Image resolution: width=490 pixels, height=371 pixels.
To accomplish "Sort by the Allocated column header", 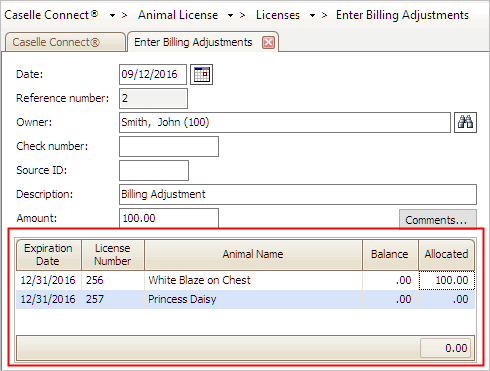I will coord(447,255).
